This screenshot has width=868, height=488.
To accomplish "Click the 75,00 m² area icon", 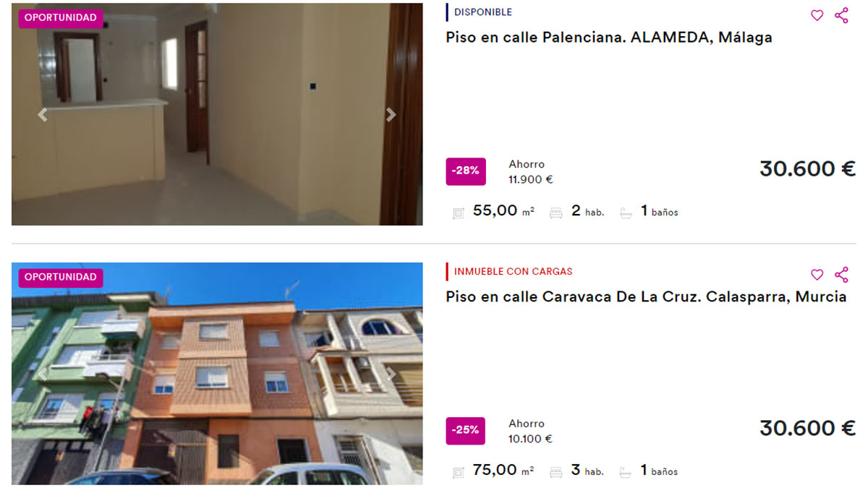I will point(458,473).
